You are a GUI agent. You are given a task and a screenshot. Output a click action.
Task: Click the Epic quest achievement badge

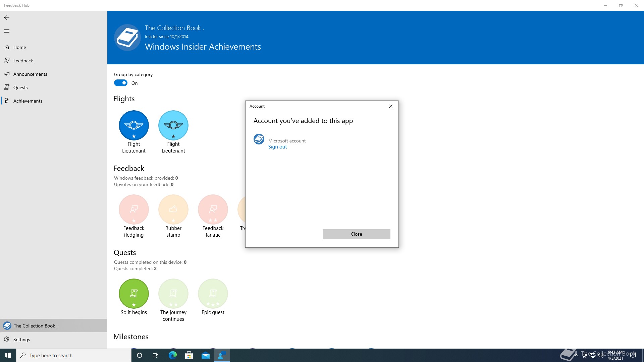coord(213,294)
